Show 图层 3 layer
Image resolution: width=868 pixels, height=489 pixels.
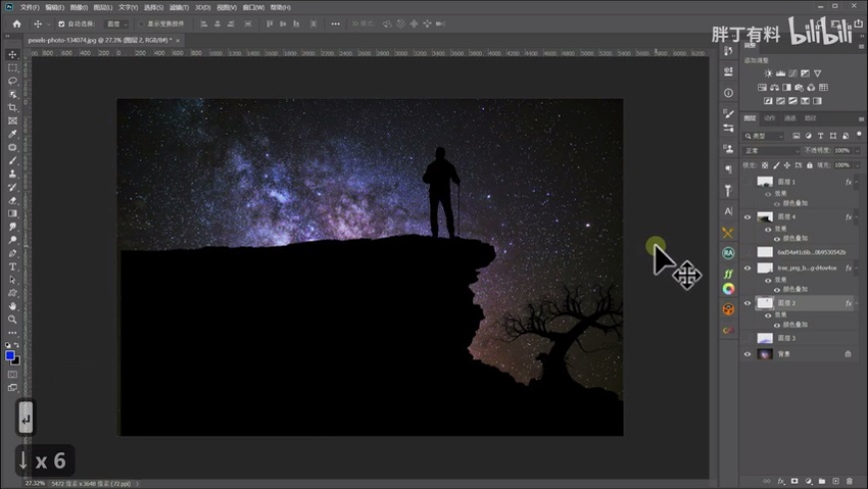tap(747, 338)
